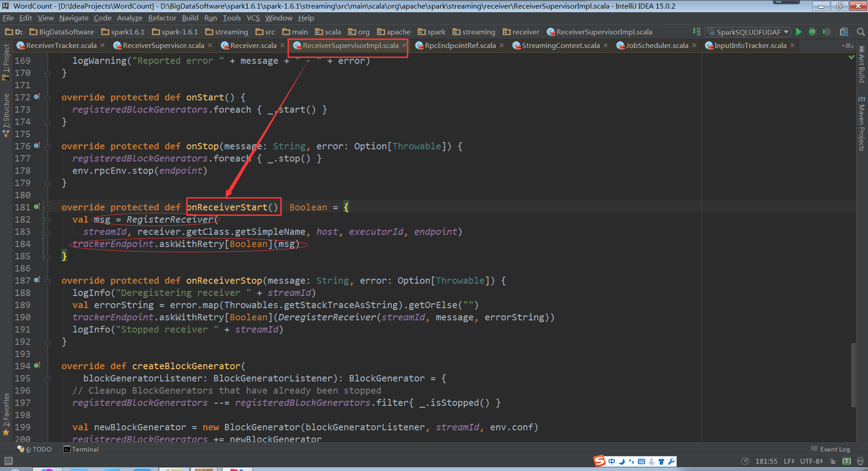
Task: Click the override gutter marker on line 194
Action: (x=37, y=365)
